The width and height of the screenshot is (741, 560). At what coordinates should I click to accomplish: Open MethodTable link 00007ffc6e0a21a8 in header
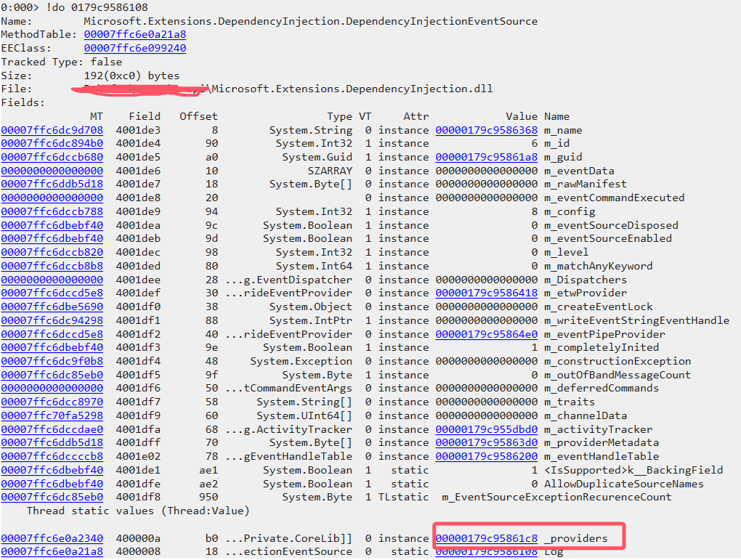(x=135, y=34)
